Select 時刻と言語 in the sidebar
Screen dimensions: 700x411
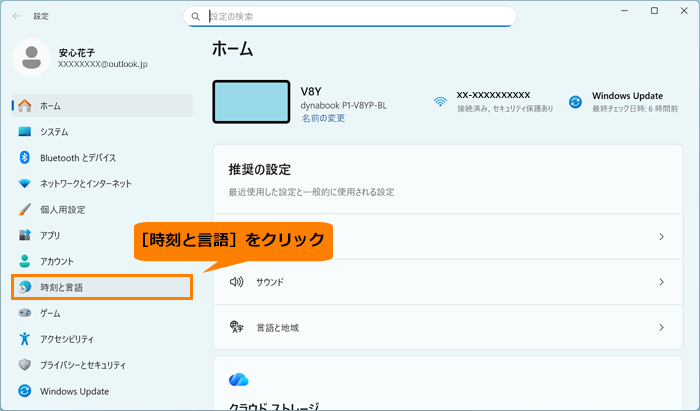coord(102,287)
